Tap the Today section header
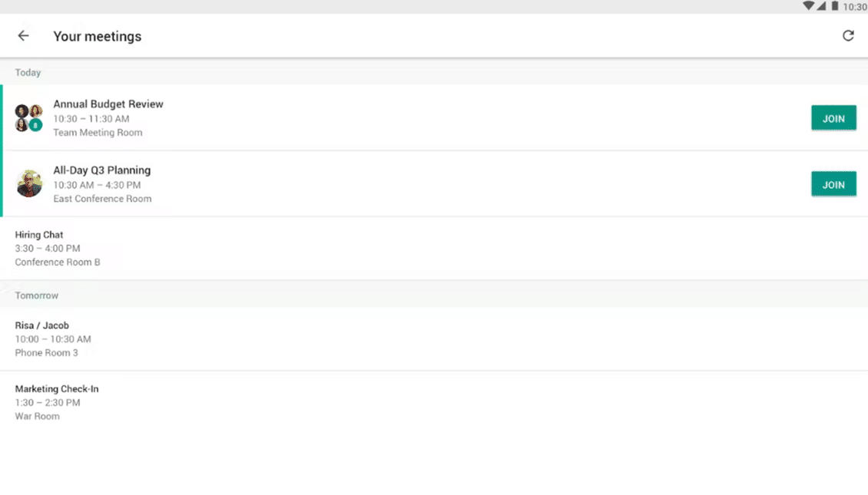This screenshot has width=868, height=495. (x=28, y=72)
